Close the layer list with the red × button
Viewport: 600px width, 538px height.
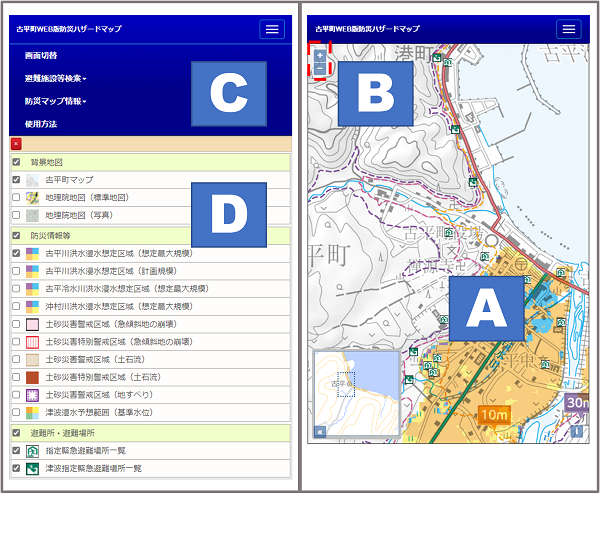click(x=16, y=144)
